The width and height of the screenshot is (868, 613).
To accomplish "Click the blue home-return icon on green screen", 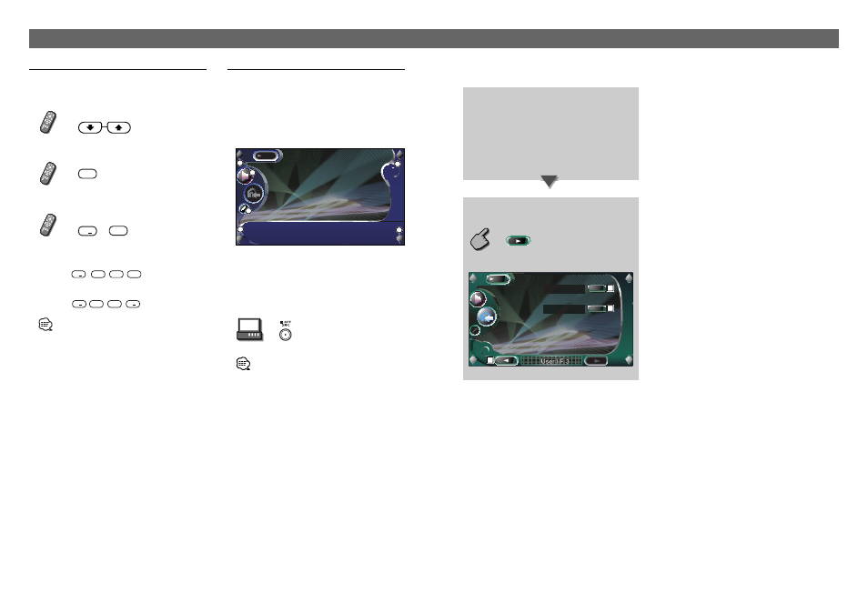I will 487,317.
